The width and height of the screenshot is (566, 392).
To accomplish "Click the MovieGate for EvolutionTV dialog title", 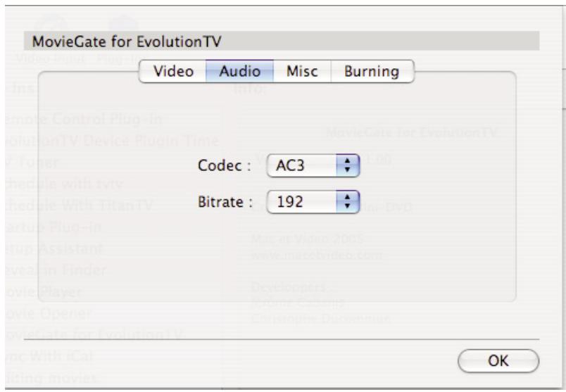I will [x=122, y=42].
